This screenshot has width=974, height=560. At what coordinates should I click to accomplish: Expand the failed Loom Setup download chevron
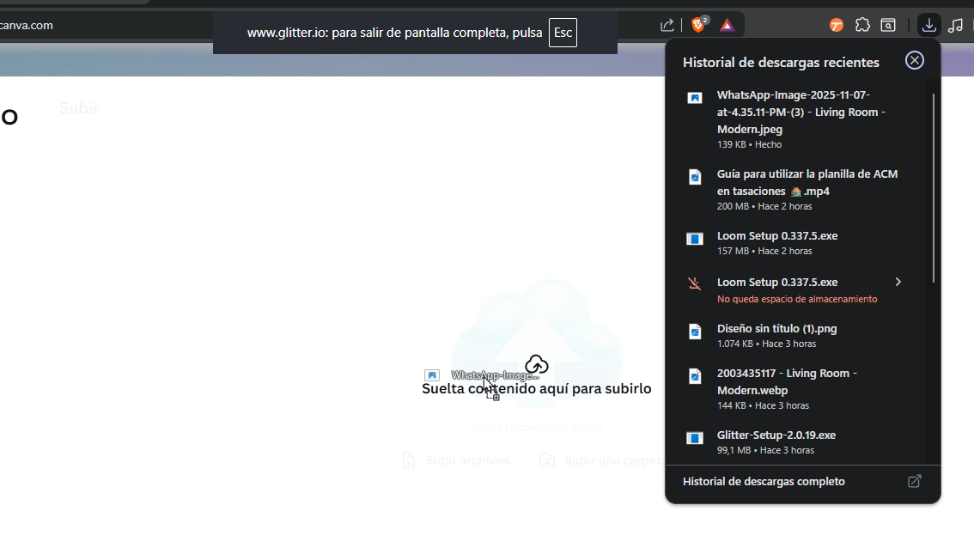[898, 282]
